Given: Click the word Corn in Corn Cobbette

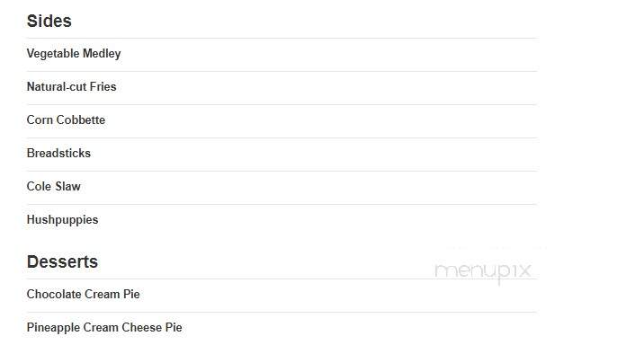Looking at the screenshot, I should tap(40, 119).
